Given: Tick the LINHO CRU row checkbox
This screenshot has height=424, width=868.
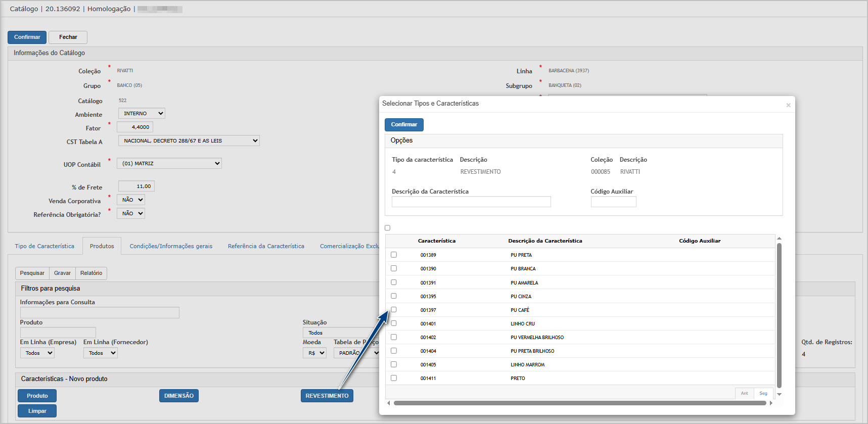Looking at the screenshot, I should tap(394, 323).
